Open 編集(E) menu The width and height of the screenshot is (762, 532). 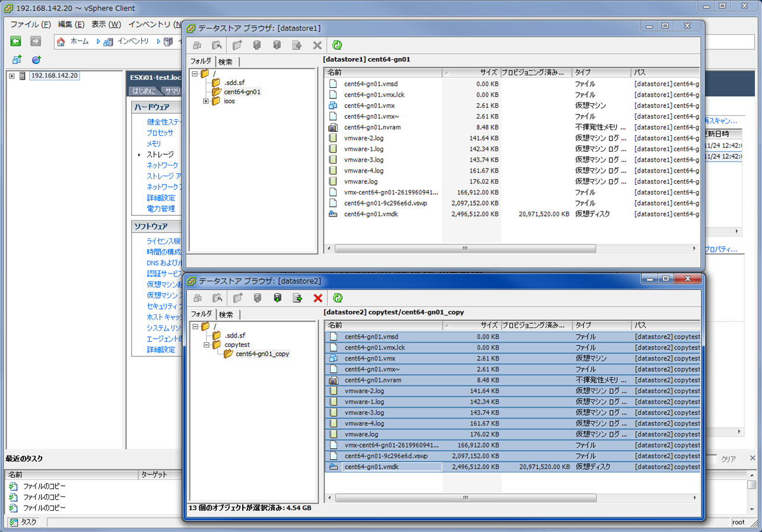[x=71, y=24]
